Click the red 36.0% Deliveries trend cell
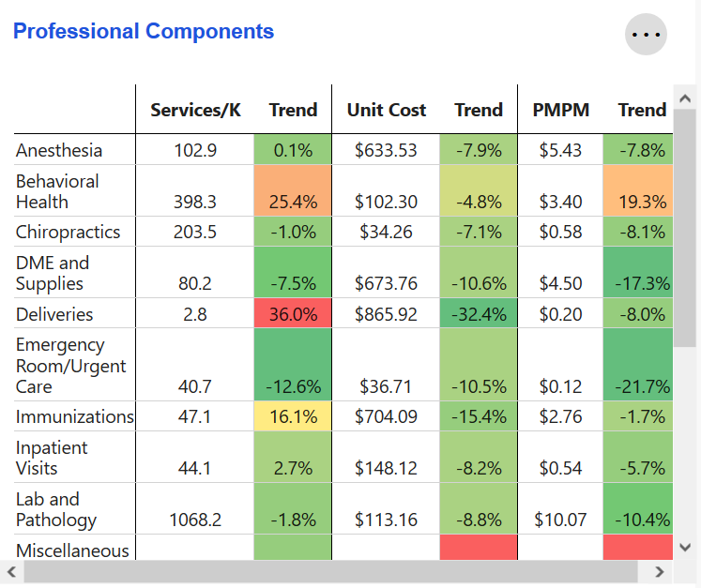701x588 pixels. (293, 314)
